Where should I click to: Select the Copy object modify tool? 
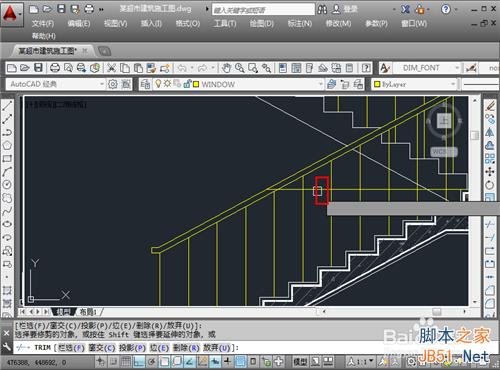(x=490, y=119)
